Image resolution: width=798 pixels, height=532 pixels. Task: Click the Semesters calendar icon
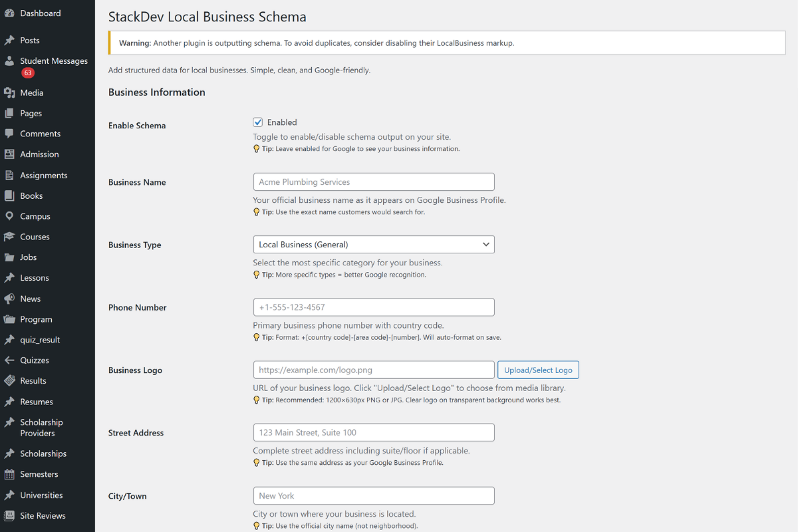coord(9,474)
